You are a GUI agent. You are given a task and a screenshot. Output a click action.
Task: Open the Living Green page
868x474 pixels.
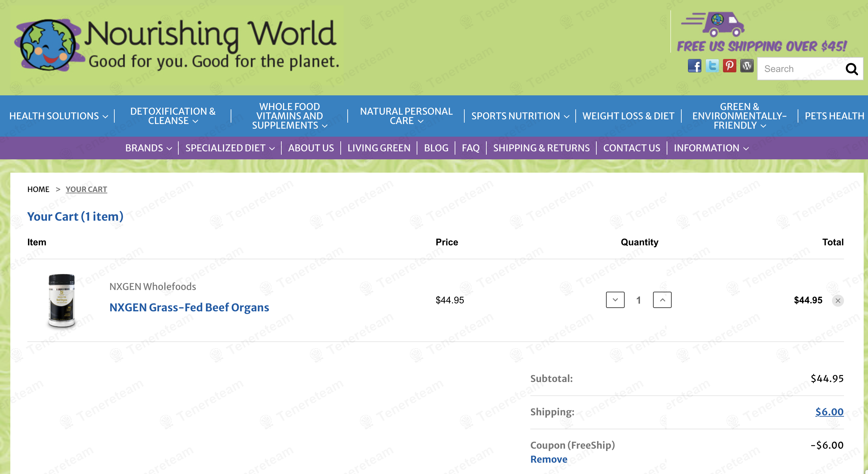[379, 148]
